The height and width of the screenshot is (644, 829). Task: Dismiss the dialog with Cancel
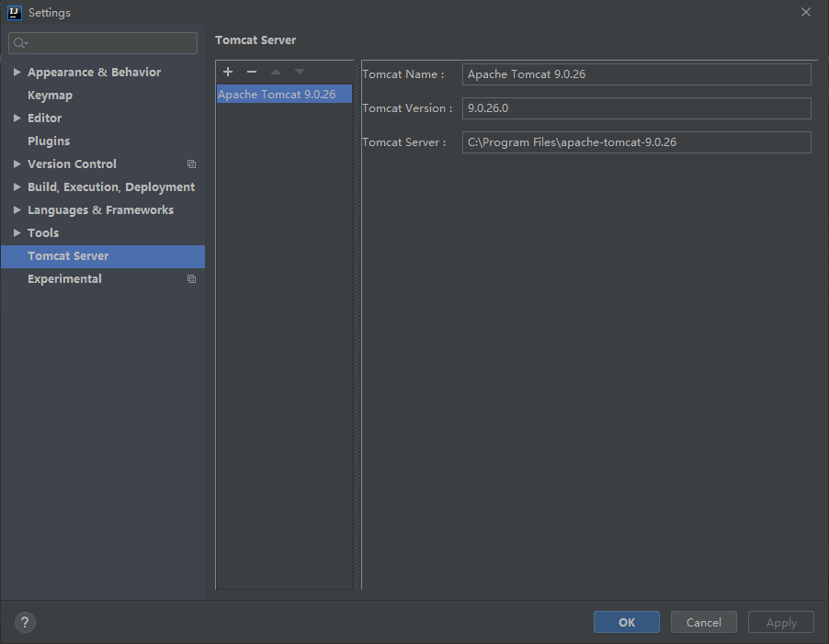tap(703, 622)
